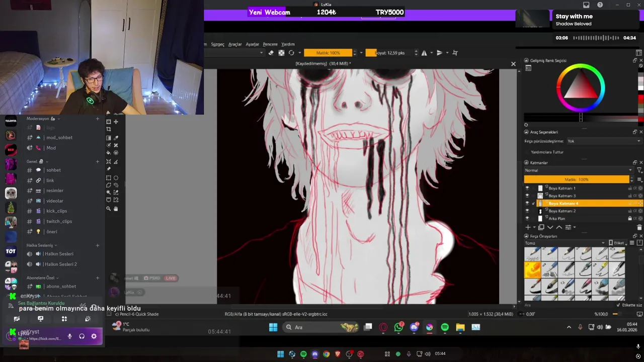Open Araçlar menu
This screenshot has height=362, width=644.
[x=235, y=44]
